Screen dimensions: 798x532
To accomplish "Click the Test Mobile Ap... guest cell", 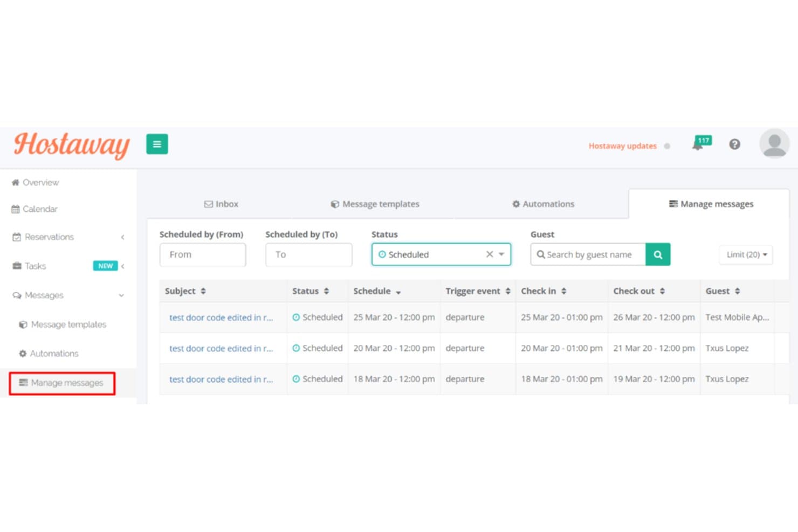I will [737, 317].
